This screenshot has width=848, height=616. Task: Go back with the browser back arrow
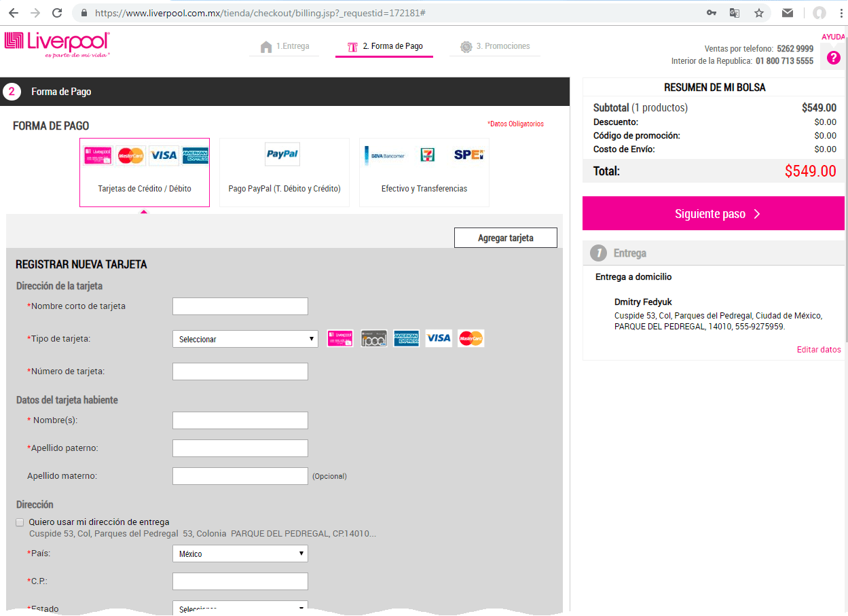click(14, 13)
